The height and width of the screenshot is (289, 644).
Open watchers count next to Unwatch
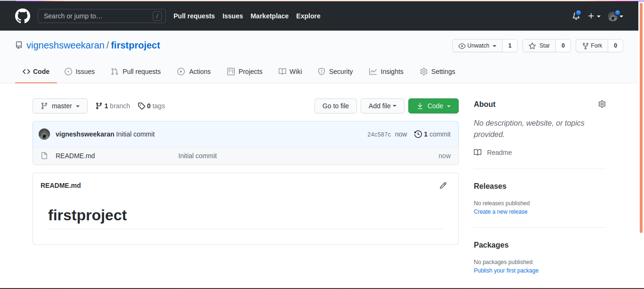(510, 46)
